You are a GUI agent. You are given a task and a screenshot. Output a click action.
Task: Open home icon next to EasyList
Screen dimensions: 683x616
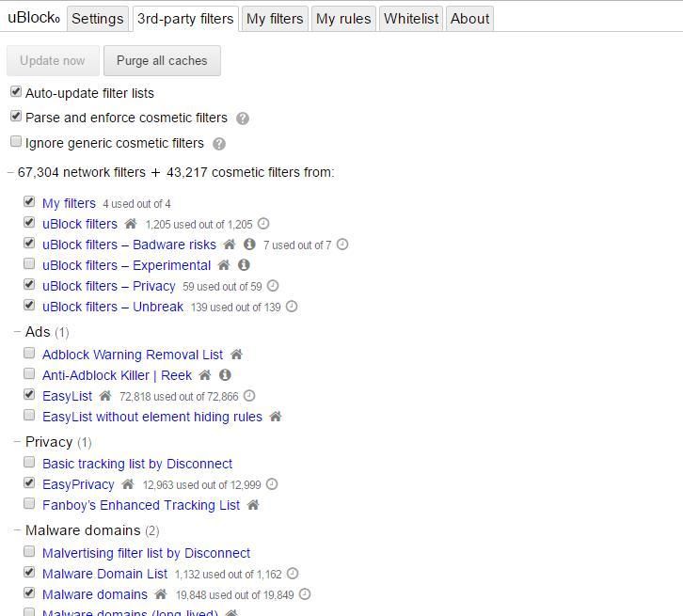tap(105, 396)
